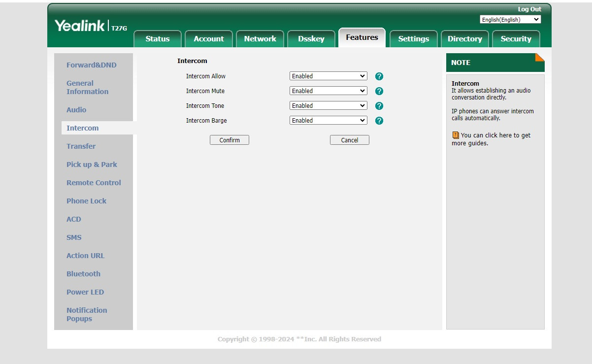Open the Phone Lock sidebar item
The width and height of the screenshot is (592, 364).
86,201
